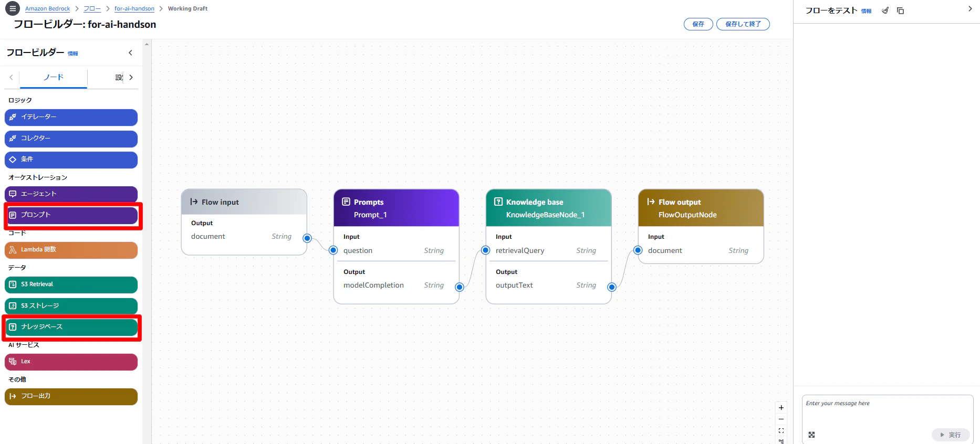
Task: Click the 保存して終了 button
Action: click(743, 24)
